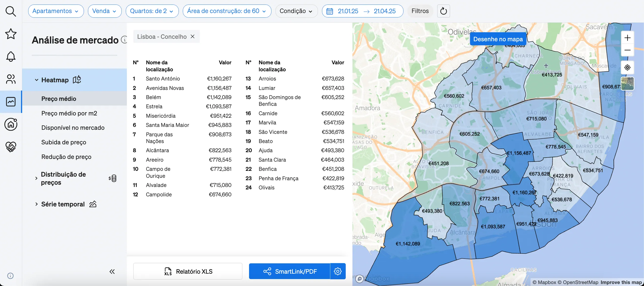Select Preço médio por m2 option
The image size is (644, 286).
[69, 113]
